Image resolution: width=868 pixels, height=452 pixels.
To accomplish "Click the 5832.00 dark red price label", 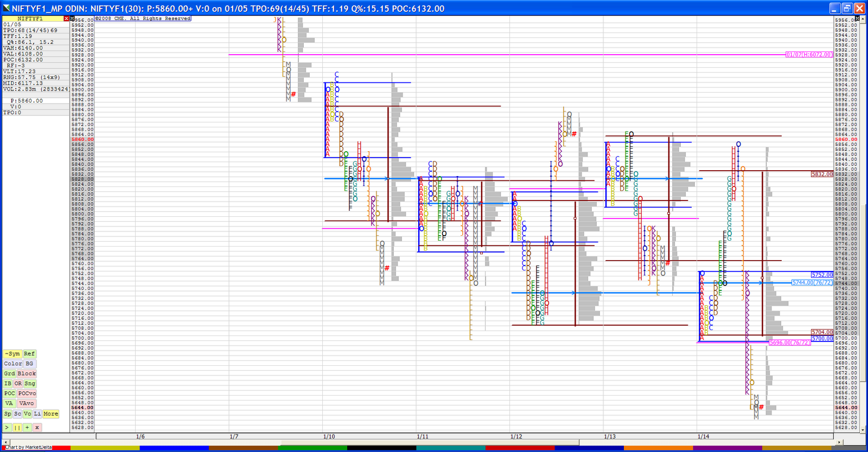I will tap(822, 174).
